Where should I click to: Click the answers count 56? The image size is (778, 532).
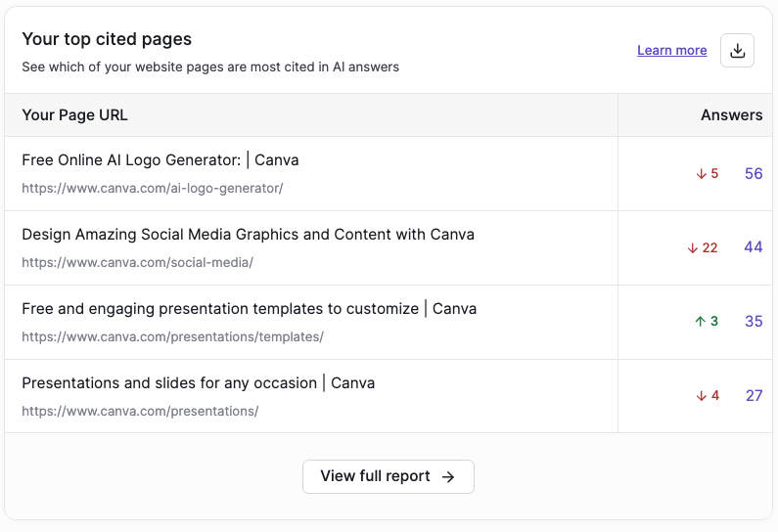754,173
